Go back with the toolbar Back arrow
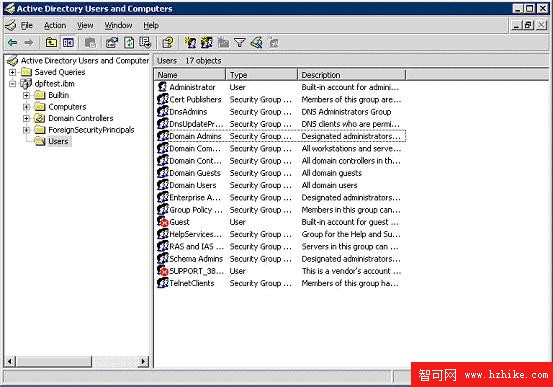The width and height of the screenshot is (553, 387). click(x=13, y=43)
